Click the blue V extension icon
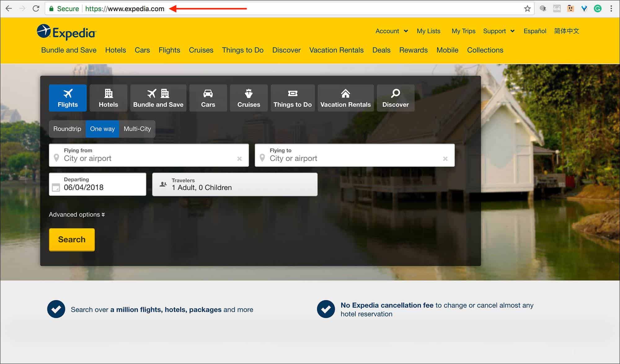The image size is (620, 364). 584,9
